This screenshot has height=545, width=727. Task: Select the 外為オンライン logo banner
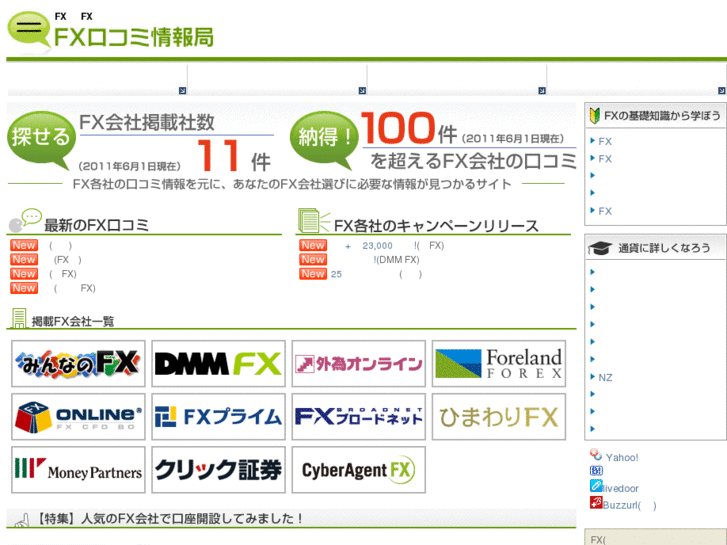(x=358, y=364)
